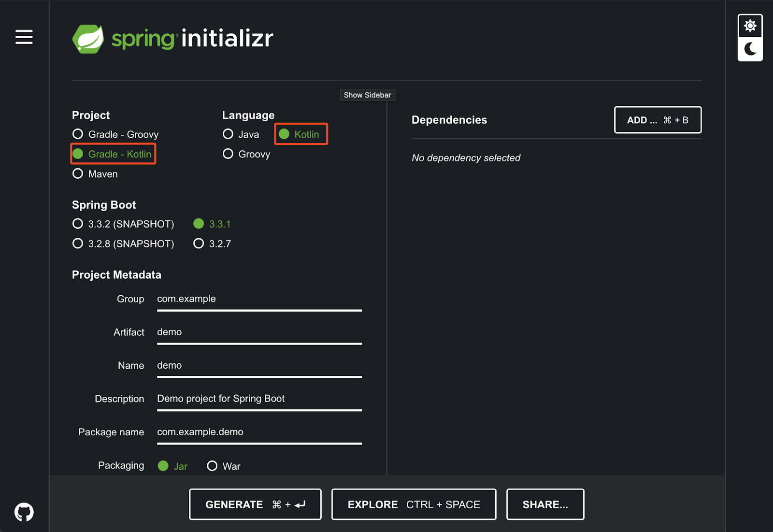Choose Java as the language

click(241, 134)
